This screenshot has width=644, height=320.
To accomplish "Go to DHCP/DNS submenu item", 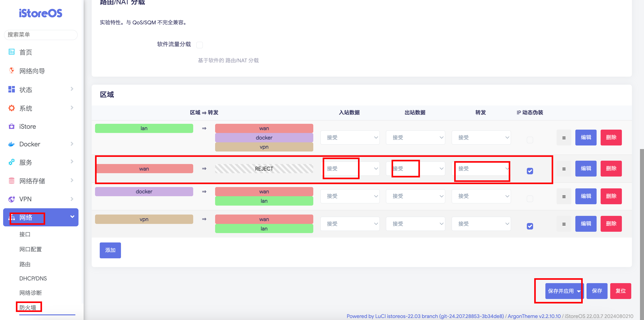I will tap(33, 278).
